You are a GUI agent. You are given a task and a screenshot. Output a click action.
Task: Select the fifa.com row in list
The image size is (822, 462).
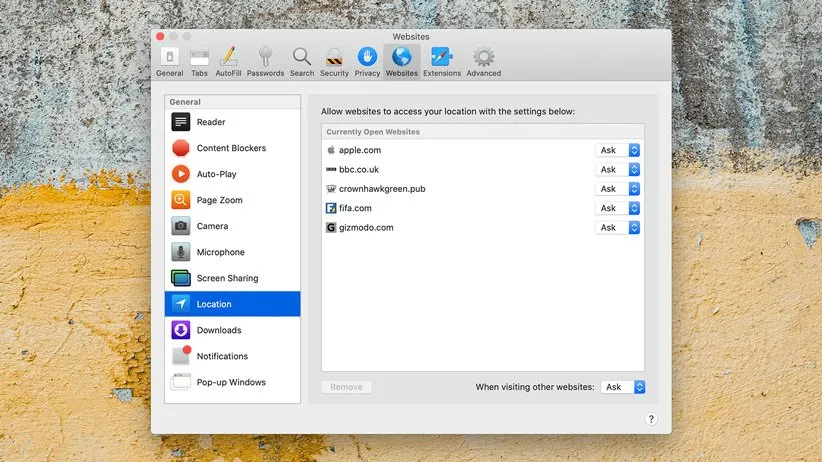pyautogui.click(x=450, y=208)
